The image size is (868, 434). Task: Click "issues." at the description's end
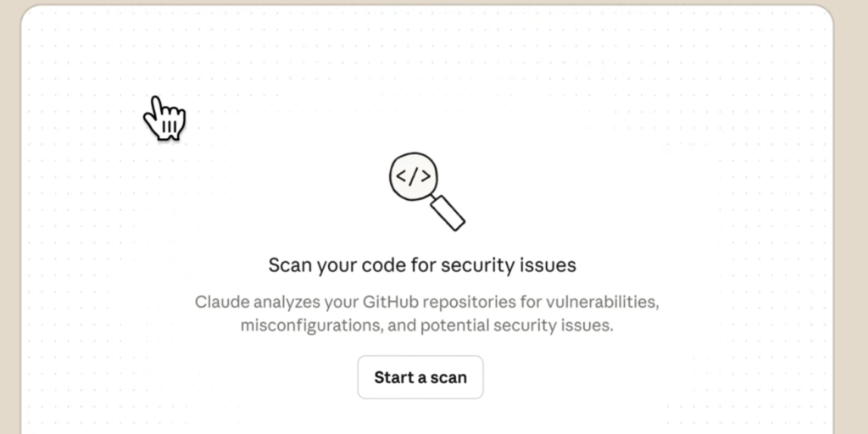pyautogui.click(x=587, y=325)
